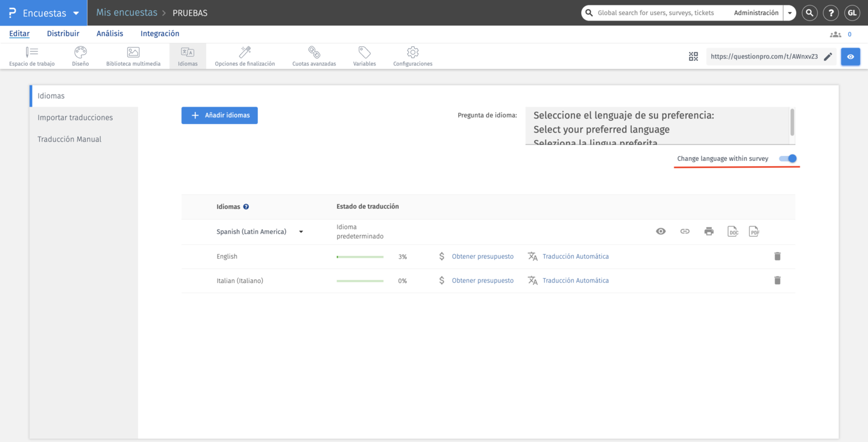Image resolution: width=868 pixels, height=442 pixels.
Task: Expand the Administración search scope dropdown
Action: click(790, 13)
